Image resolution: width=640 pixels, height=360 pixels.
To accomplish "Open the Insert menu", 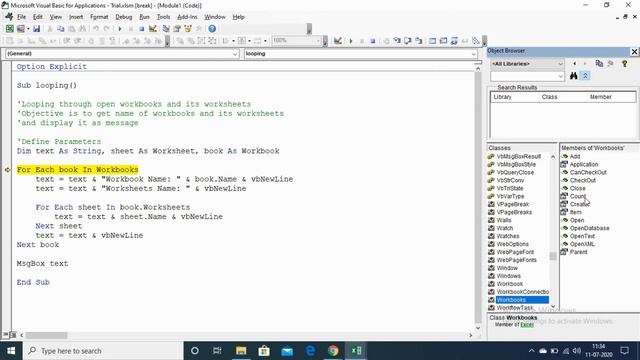I will [x=76, y=17].
